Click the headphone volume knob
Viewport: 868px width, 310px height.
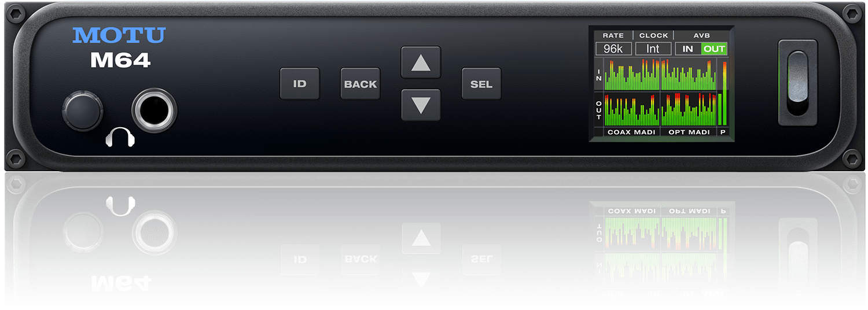[x=83, y=110]
